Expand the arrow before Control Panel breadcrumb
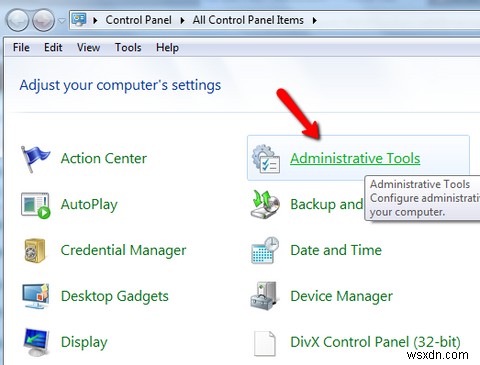Image resolution: width=480 pixels, height=365 pixels. (x=95, y=20)
